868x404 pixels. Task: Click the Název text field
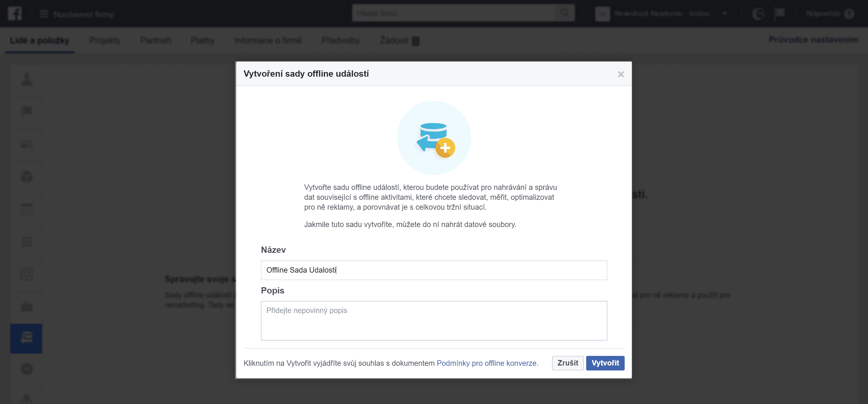point(434,270)
